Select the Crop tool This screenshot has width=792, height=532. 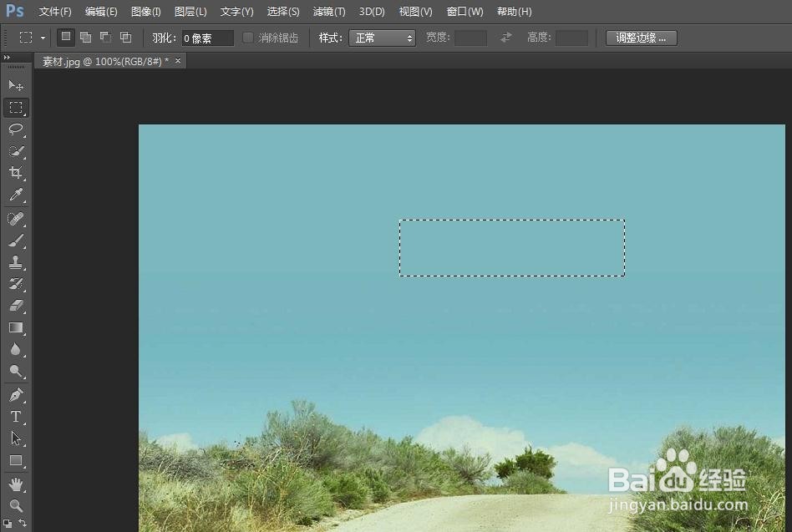tap(16, 173)
